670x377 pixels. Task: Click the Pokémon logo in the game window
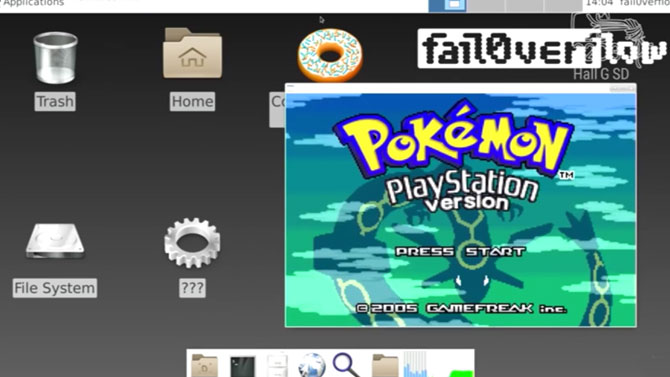point(453,138)
